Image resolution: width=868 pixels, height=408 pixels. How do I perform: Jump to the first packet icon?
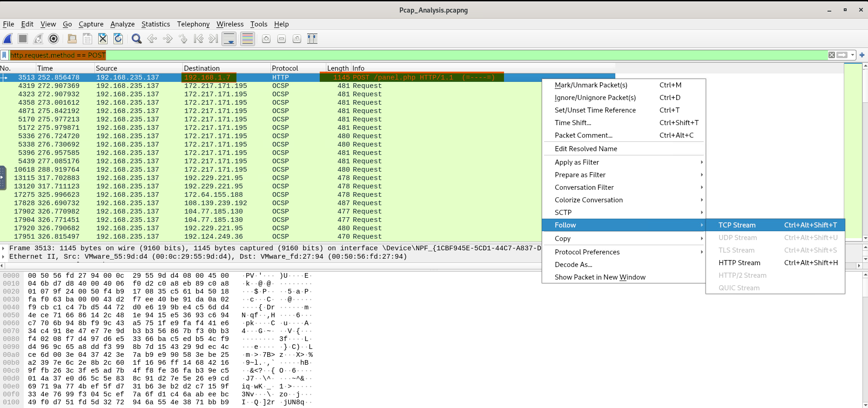pyautogui.click(x=198, y=39)
